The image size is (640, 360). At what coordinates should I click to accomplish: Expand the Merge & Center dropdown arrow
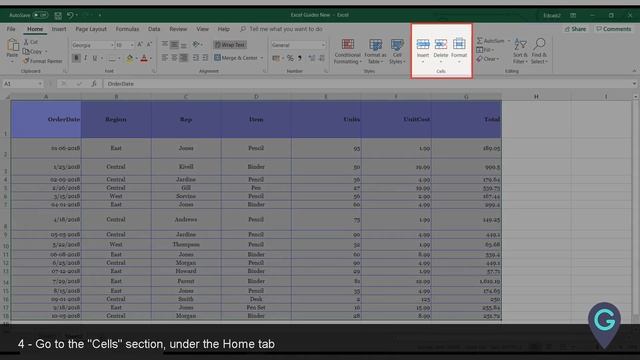262,58
